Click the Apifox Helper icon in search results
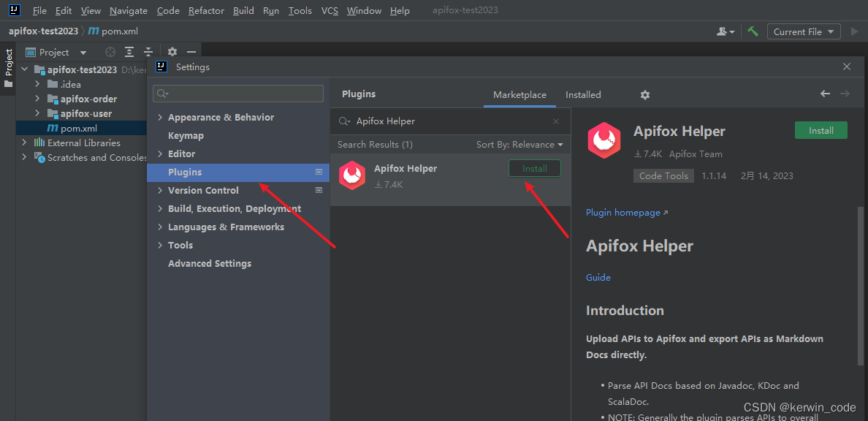 point(352,175)
